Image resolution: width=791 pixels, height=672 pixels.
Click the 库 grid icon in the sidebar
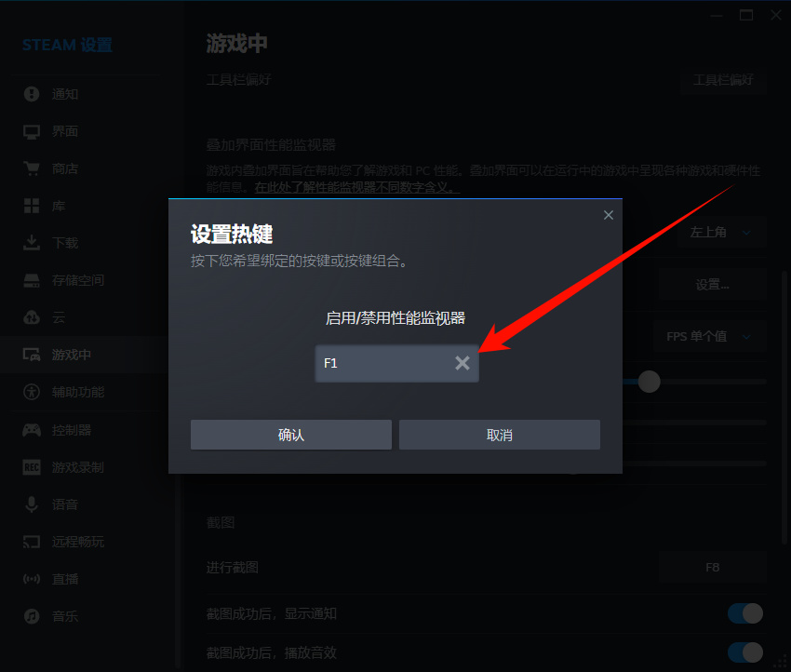pyautogui.click(x=32, y=206)
